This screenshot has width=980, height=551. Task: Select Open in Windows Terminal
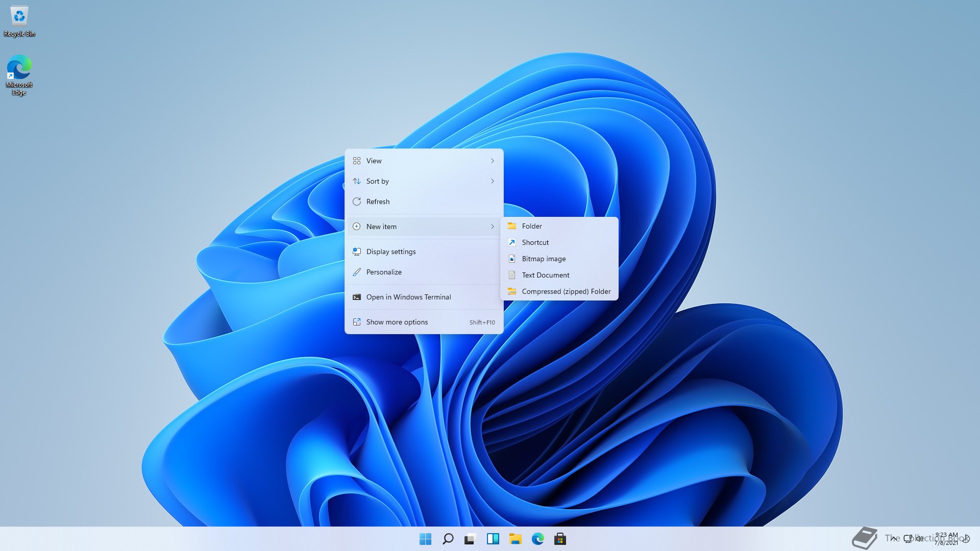(x=424, y=297)
